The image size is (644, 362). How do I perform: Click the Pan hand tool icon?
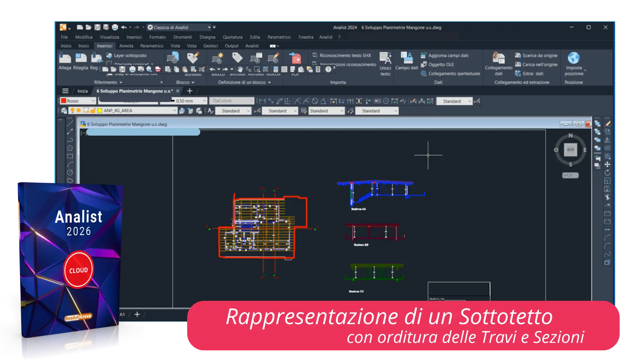[x=240, y=69]
